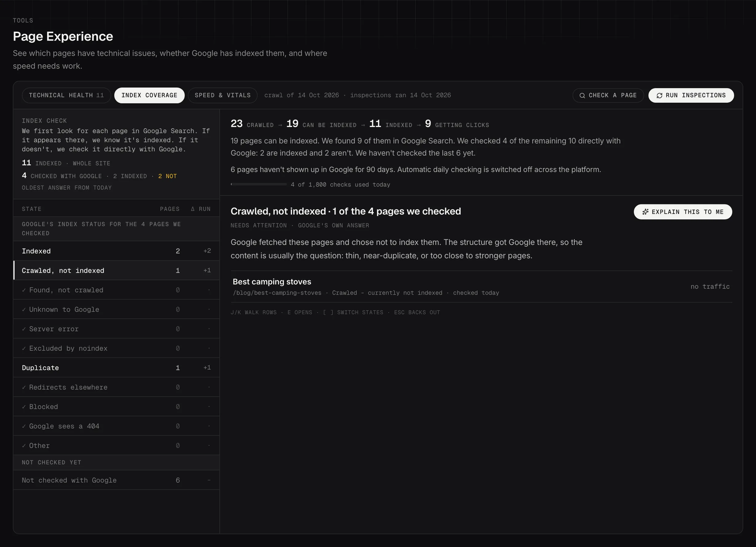Click the checkmark beside Google sees a 404

tap(24, 426)
